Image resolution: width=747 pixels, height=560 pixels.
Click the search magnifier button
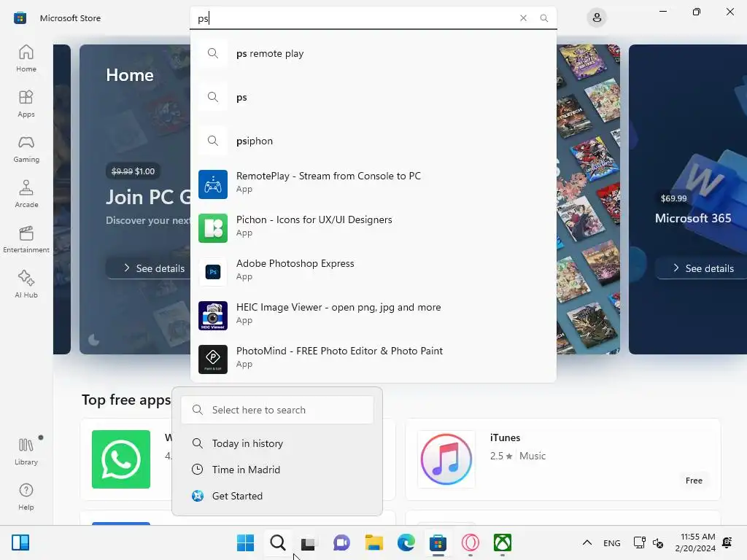[543, 18]
